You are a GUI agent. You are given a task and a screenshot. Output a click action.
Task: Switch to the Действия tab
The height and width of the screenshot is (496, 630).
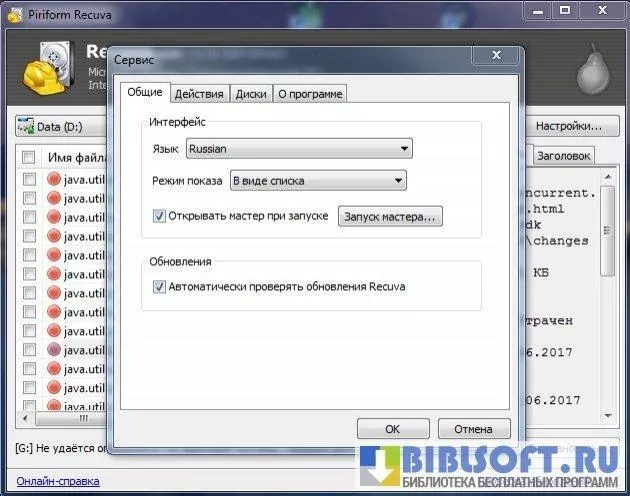pyautogui.click(x=198, y=94)
